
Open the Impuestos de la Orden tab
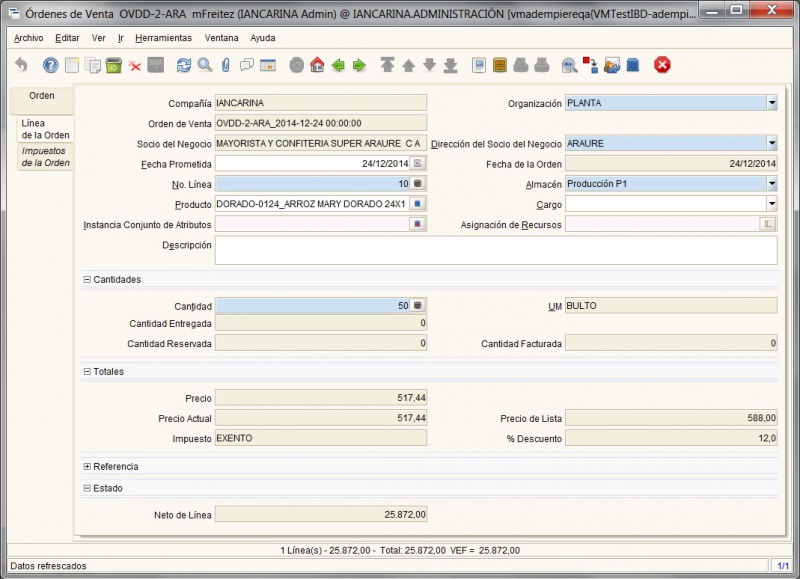pos(45,157)
